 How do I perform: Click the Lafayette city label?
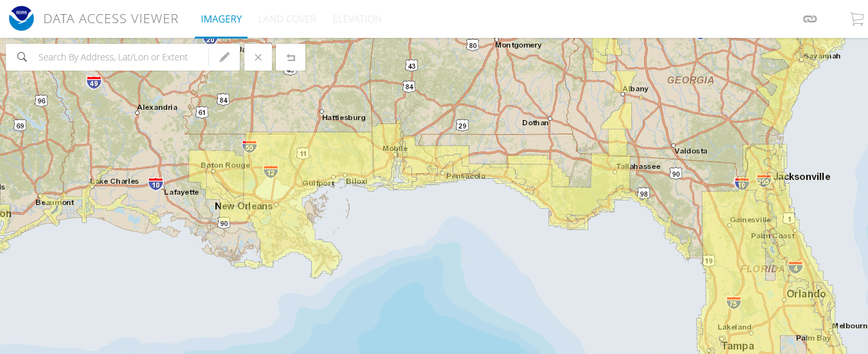(181, 192)
